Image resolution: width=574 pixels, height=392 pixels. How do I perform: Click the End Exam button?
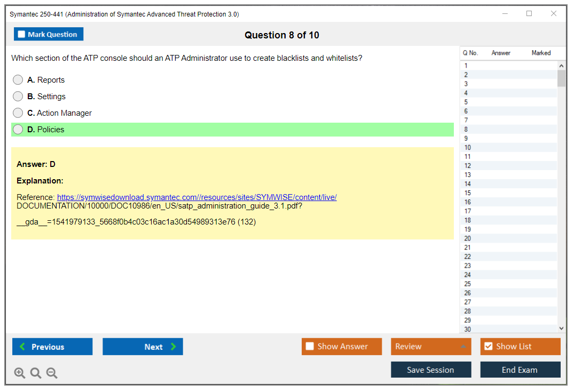click(520, 370)
